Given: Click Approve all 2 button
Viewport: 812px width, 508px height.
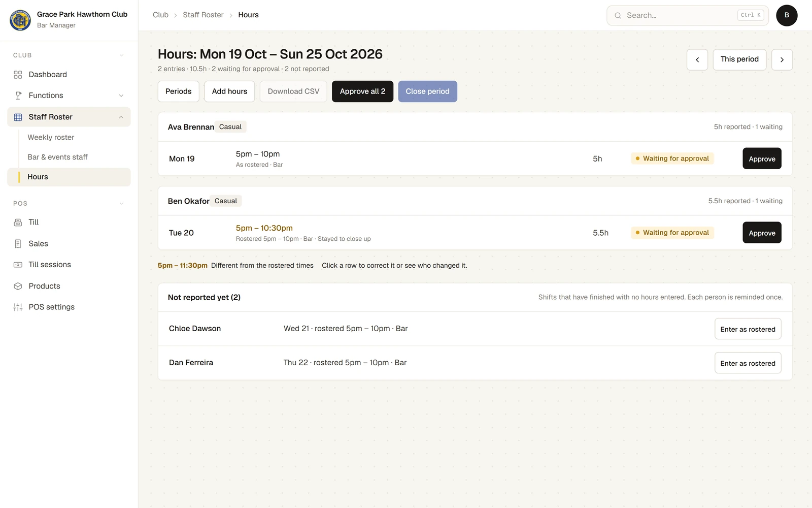Looking at the screenshot, I should (362, 91).
